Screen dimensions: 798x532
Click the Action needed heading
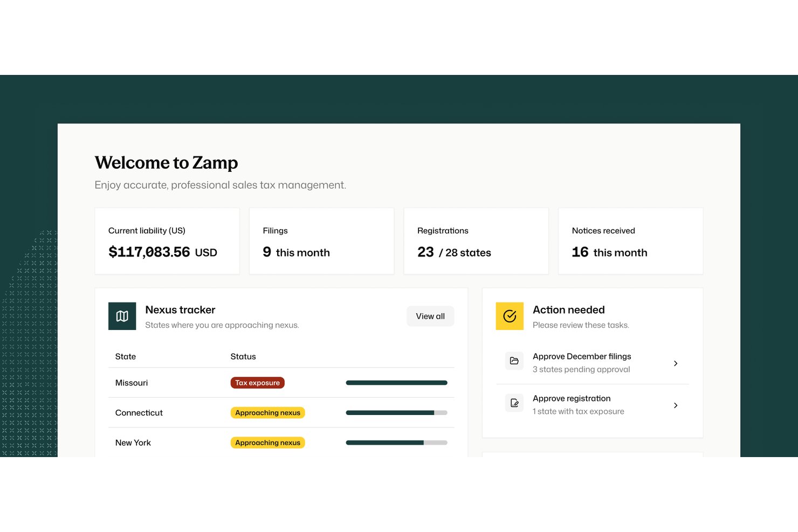[x=569, y=310]
